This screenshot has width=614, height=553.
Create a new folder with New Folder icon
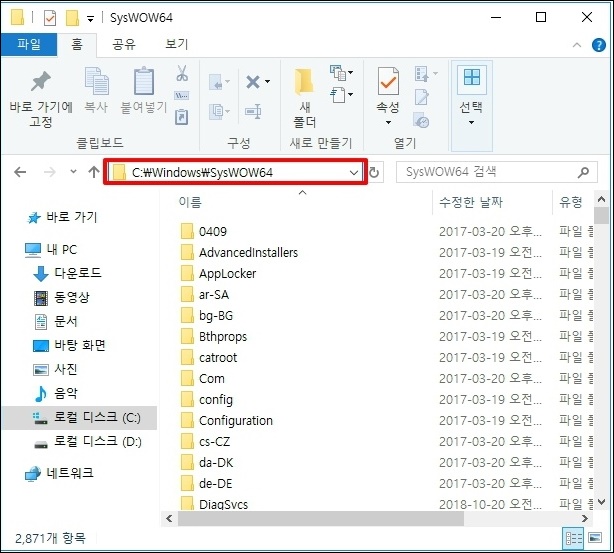[304, 81]
